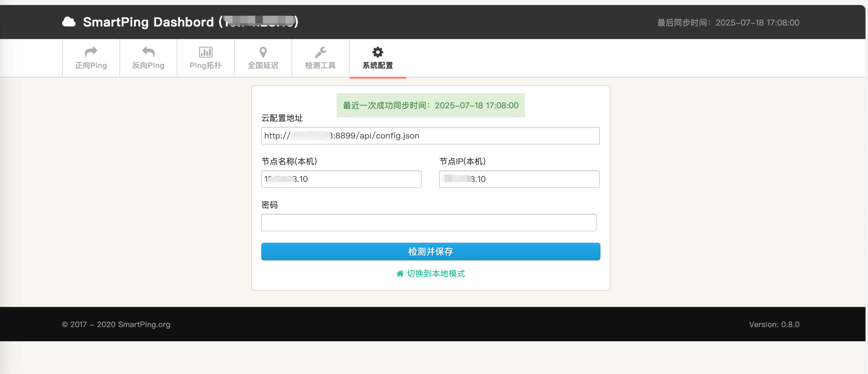The width and height of the screenshot is (868, 374).
Task: Click the Version: 0.8.0 footer text
Action: [x=774, y=325]
